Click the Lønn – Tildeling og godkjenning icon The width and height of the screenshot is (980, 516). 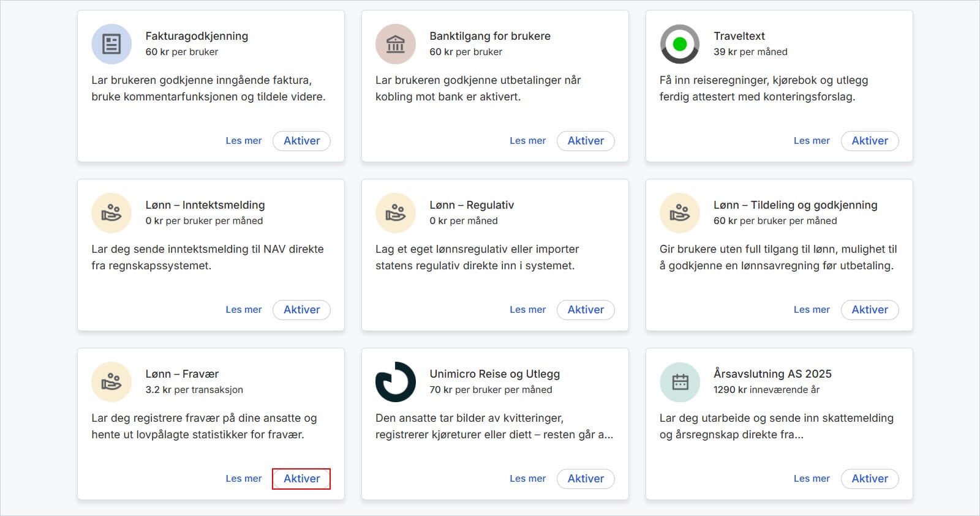coord(680,213)
